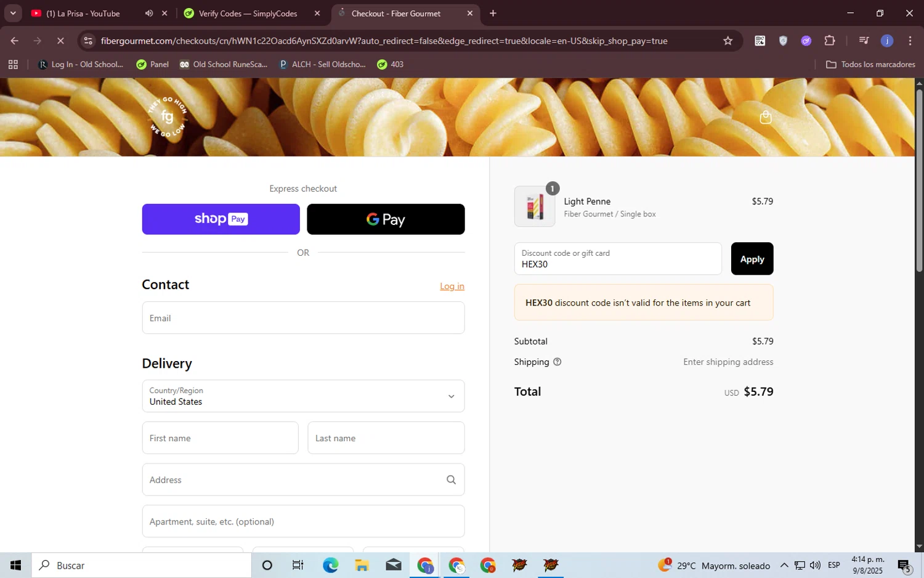Click the address search magnifier icon

(451, 479)
